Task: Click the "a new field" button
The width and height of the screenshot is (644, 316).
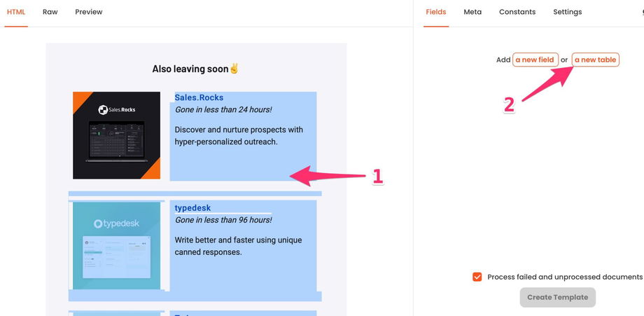Action: tap(535, 60)
